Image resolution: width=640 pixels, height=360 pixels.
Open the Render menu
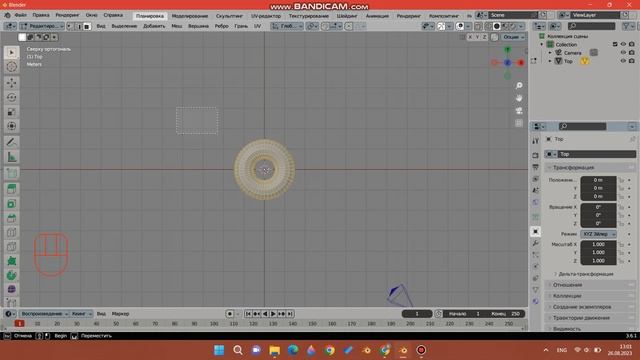pos(67,15)
